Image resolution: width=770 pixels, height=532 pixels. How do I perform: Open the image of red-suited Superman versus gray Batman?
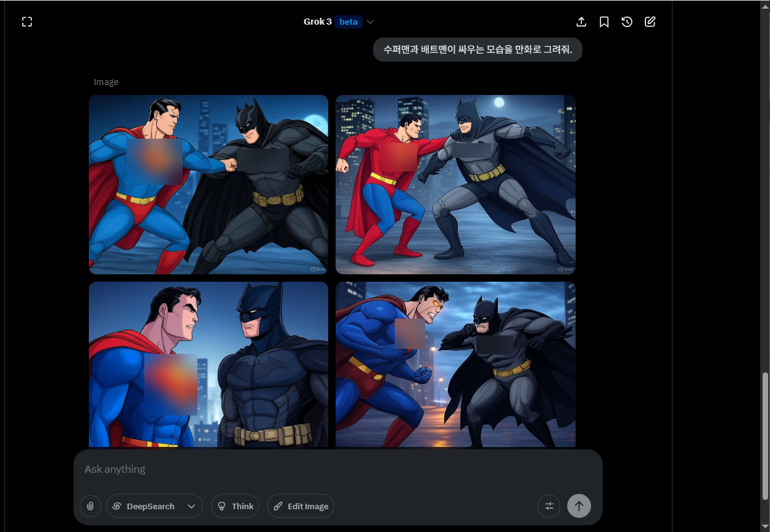[x=455, y=184]
